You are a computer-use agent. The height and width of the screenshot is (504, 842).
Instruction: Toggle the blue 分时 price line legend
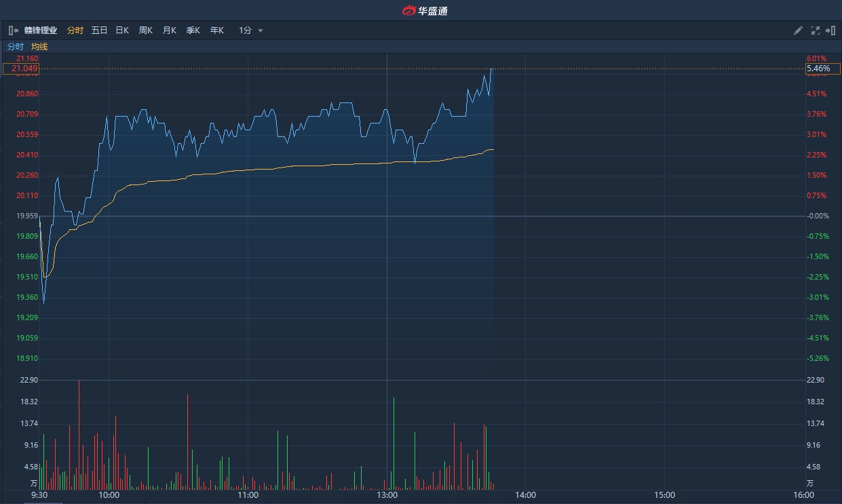click(x=15, y=47)
